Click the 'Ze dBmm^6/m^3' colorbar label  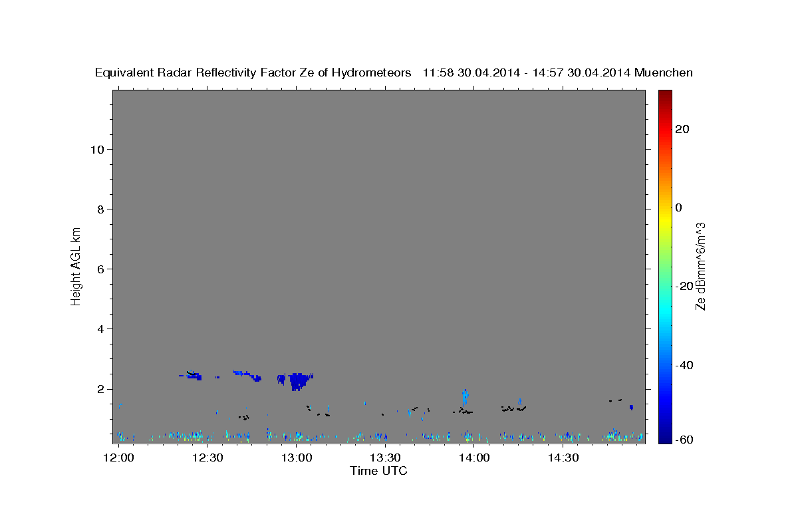pyautogui.click(x=700, y=266)
